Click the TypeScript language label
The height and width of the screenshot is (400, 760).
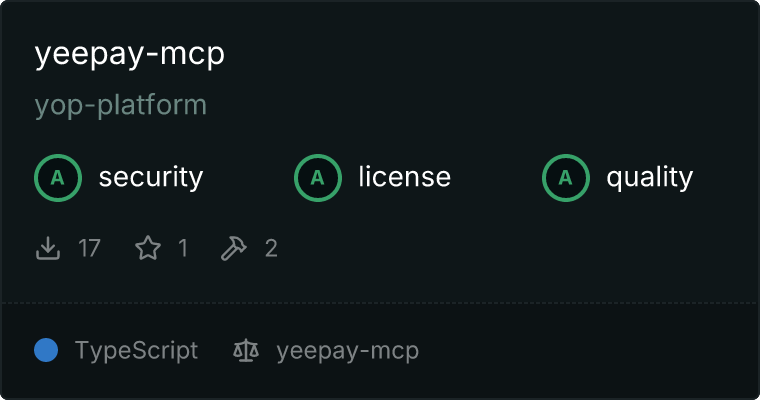[136, 351]
